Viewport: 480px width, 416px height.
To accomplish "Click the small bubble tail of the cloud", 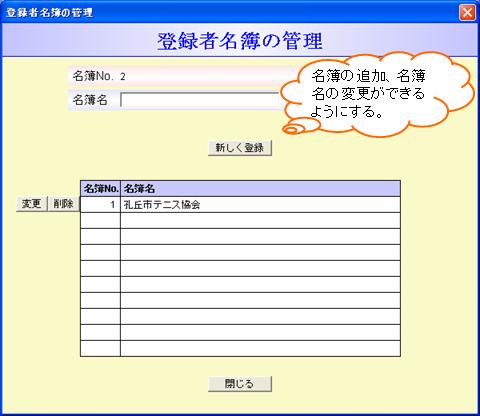I will 293,129.
